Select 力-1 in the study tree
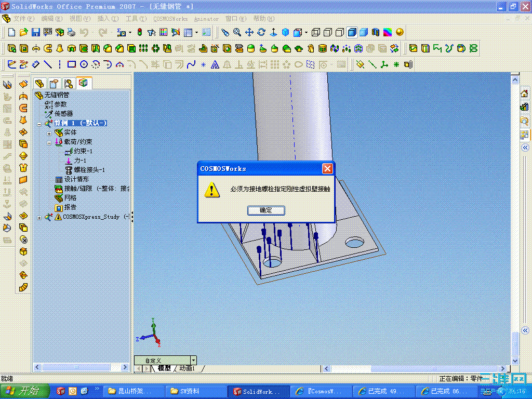Screen dimensions: 532x399 80,161
